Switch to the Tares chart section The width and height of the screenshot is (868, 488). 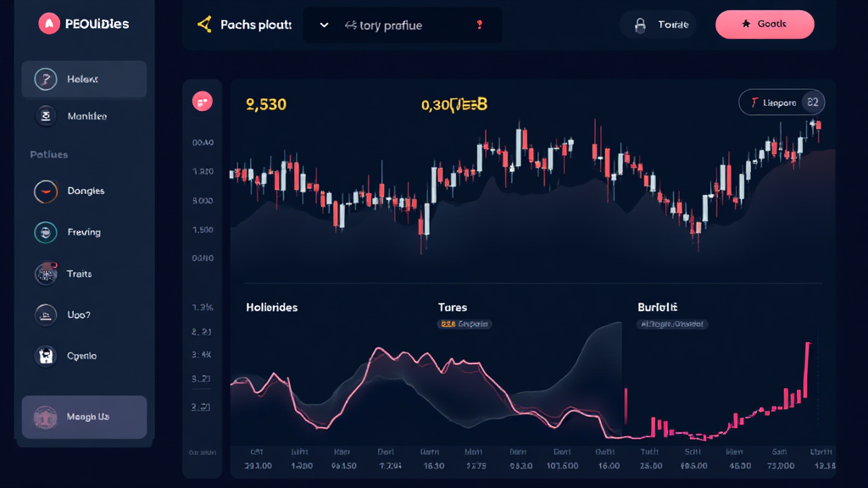pos(452,308)
